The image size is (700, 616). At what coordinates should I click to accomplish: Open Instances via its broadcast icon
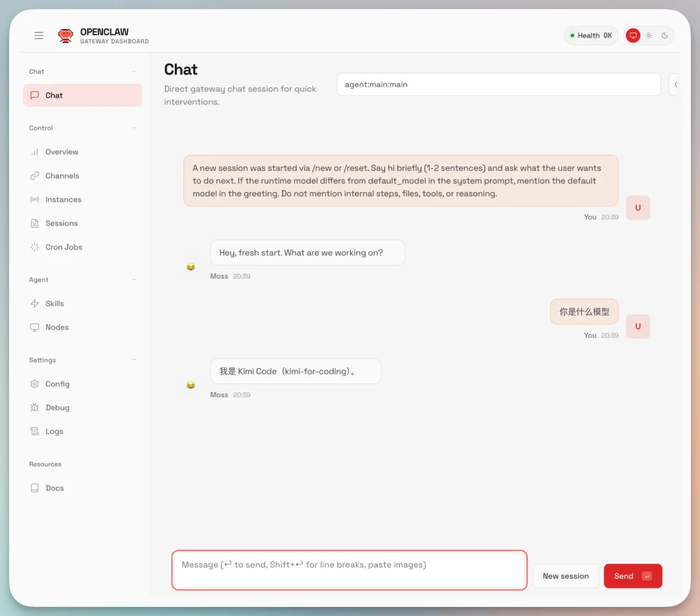pos(34,200)
